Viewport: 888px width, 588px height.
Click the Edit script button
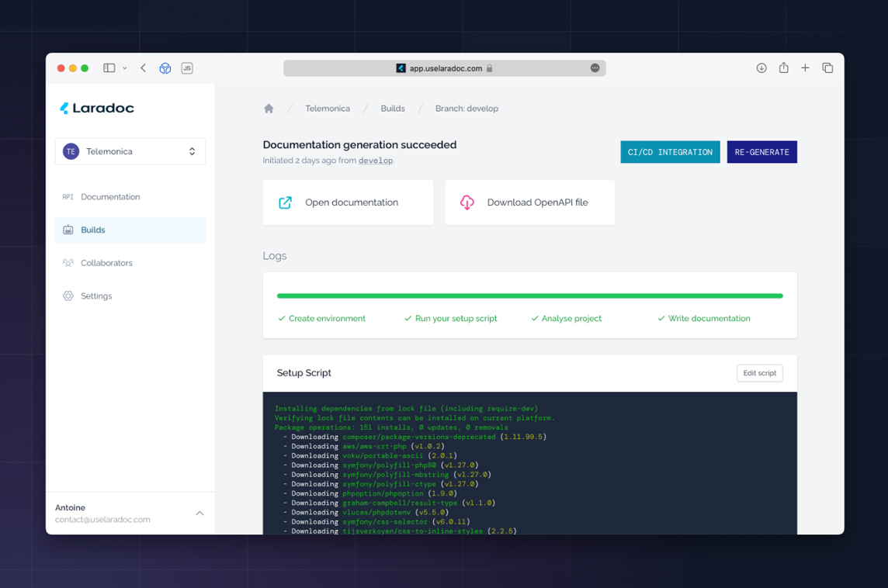[x=759, y=373]
